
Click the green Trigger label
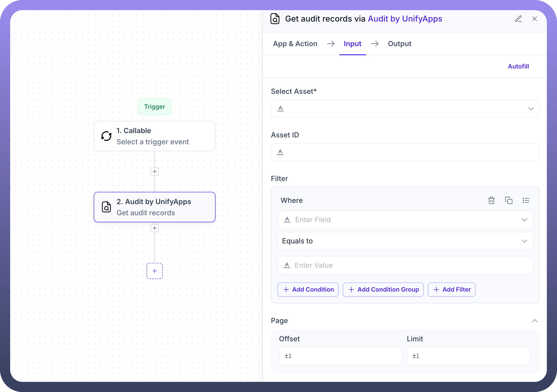click(155, 107)
